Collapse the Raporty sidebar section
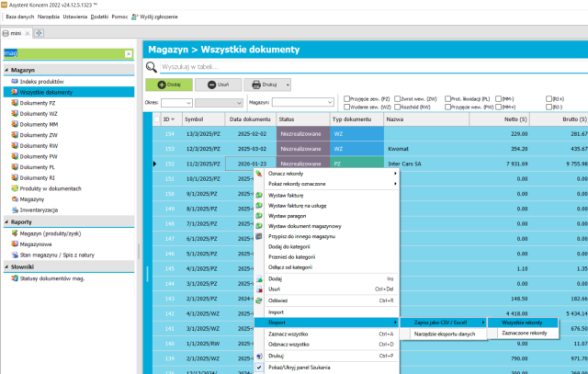Viewport: 588px width, 374px height. click(x=6, y=222)
